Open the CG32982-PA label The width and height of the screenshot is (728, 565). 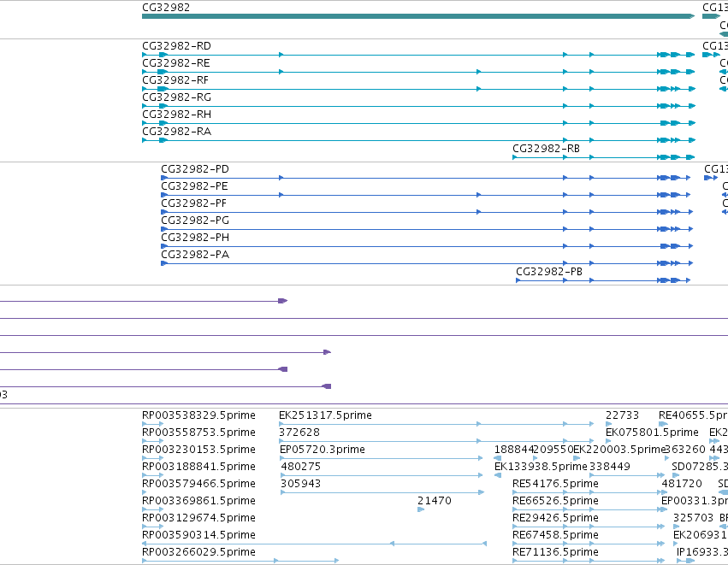pyautogui.click(x=195, y=255)
